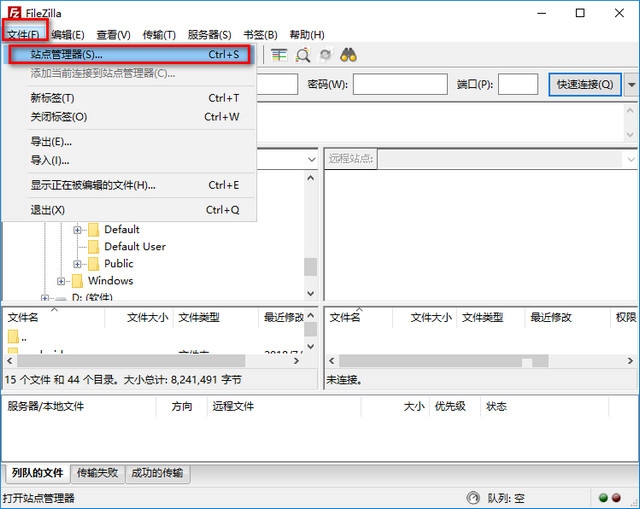640x509 pixels.
Task: Click the speed limit gauge icon
Action: click(x=473, y=498)
